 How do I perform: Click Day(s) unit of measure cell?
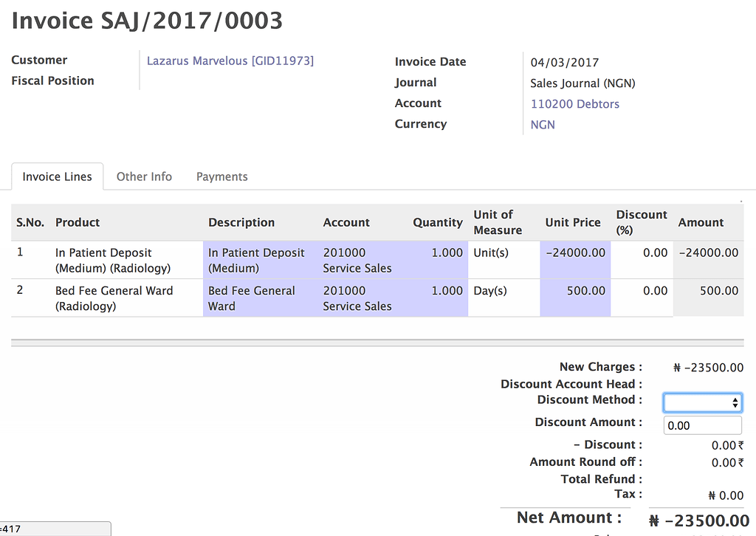click(x=490, y=291)
